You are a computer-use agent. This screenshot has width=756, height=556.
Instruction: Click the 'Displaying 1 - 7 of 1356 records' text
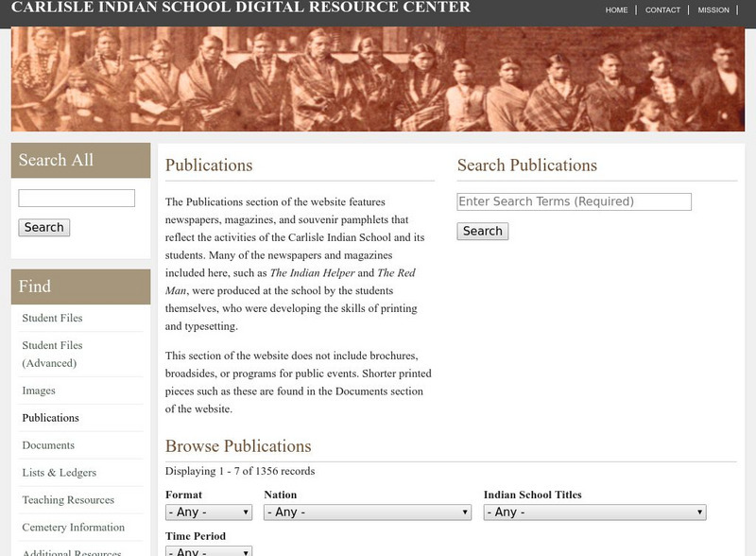(240, 471)
